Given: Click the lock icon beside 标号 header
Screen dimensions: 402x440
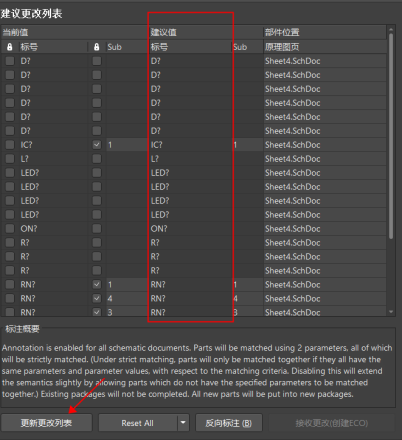Looking at the screenshot, I should pyautogui.click(x=10, y=47).
